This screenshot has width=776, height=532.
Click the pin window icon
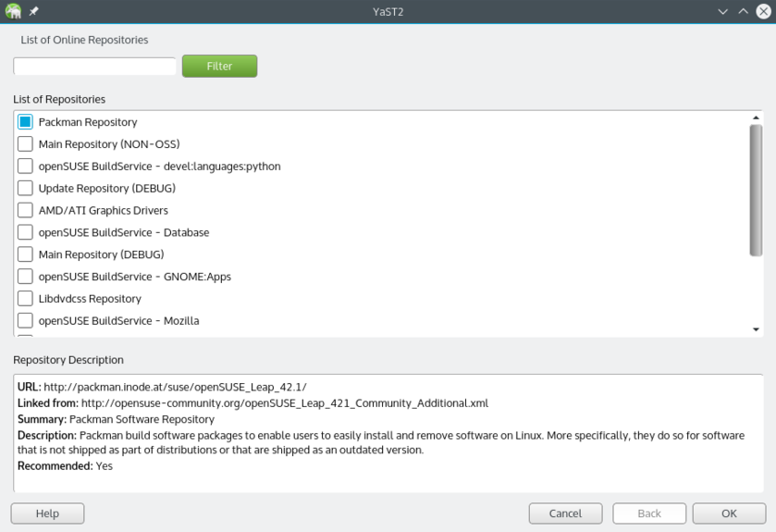(34, 11)
